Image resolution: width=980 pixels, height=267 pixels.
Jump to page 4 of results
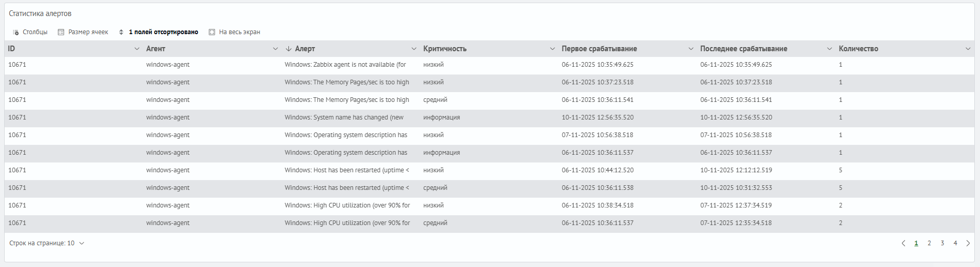955,243
